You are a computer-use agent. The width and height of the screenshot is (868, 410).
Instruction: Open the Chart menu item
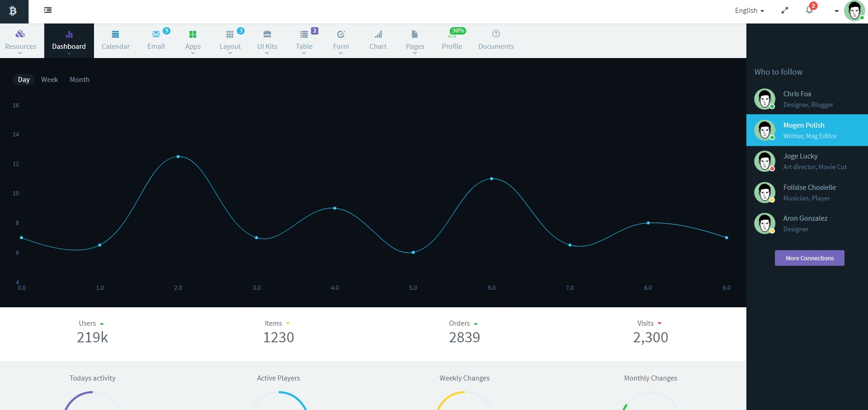pyautogui.click(x=378, y=41)
